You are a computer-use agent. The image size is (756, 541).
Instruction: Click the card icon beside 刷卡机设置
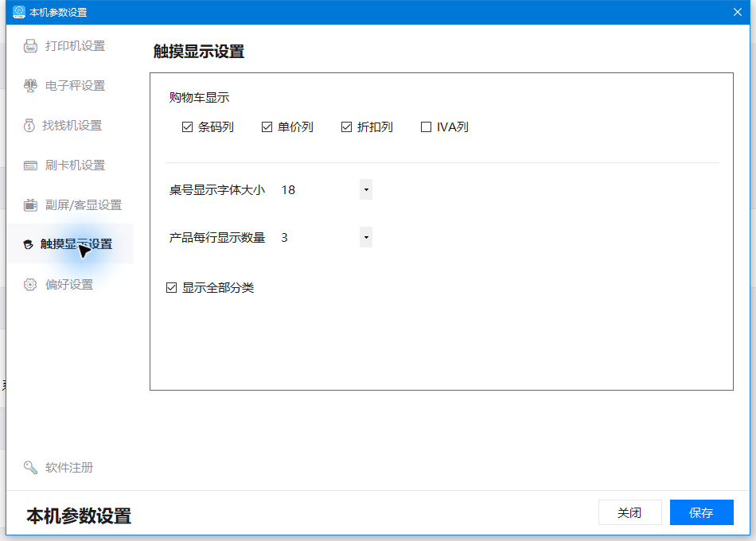pos(30,165)
